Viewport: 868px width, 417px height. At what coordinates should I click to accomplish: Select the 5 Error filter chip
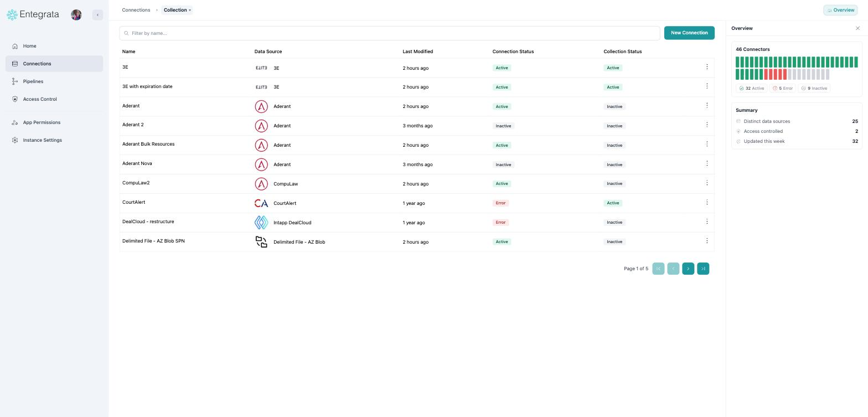[783, 88]
